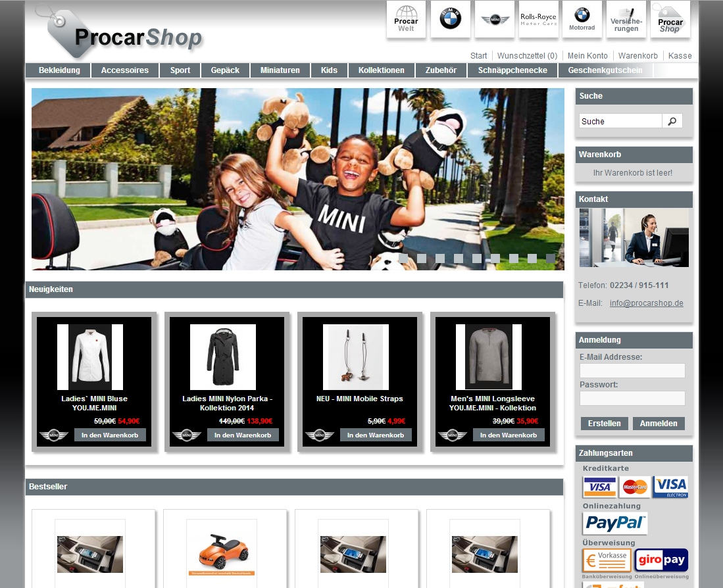The width and height of the screenshot is (723, 588).
Task: Focus the Passwort field
Action: (x=632, y=398)
